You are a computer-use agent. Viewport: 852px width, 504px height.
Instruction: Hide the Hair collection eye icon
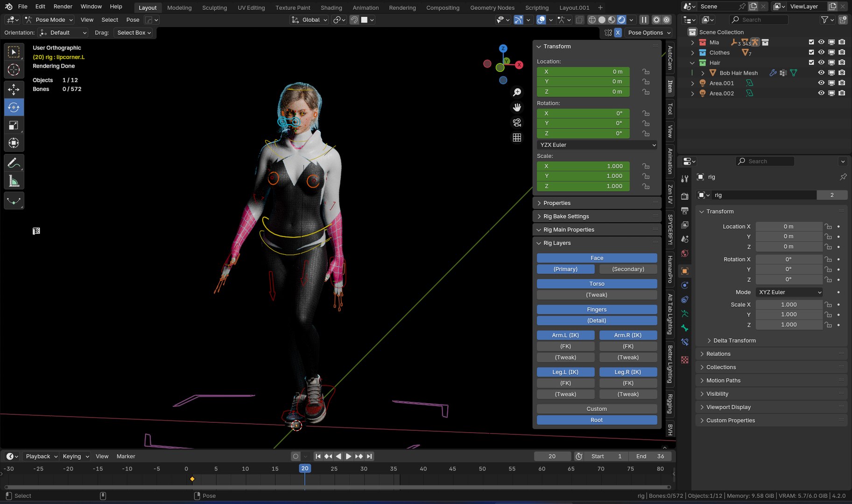click(821, 63)
